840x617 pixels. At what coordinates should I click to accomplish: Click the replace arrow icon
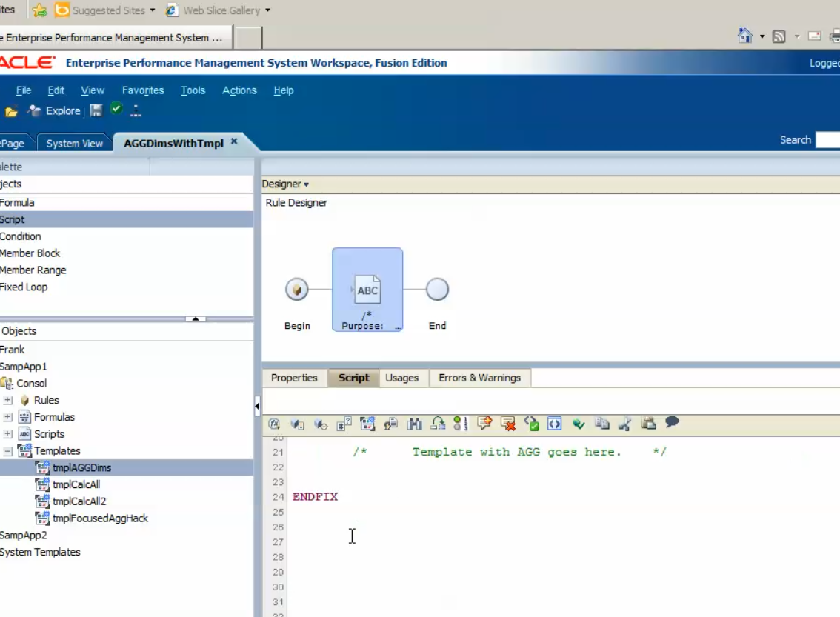click(438, 424)
